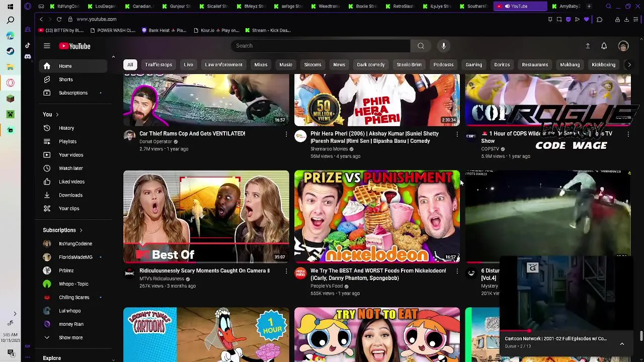Screen dimensions: 644x362
Task: Open options for Phir Hera Pheri video
Action: click(x=457, y=134)
